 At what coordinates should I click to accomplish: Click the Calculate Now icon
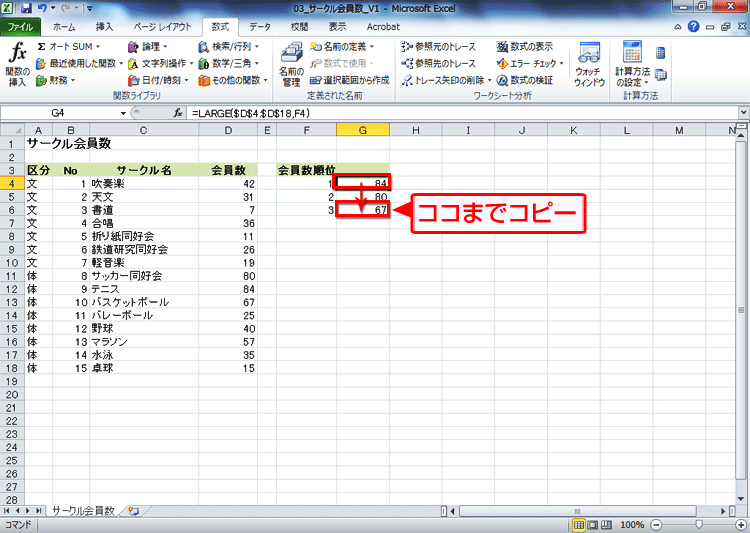661,53
